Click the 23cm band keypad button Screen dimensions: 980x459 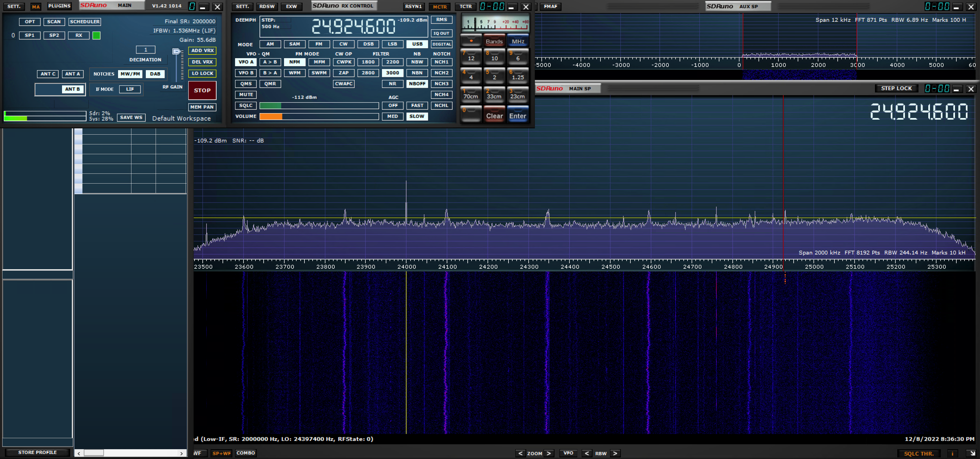click(x=517, y=95)
